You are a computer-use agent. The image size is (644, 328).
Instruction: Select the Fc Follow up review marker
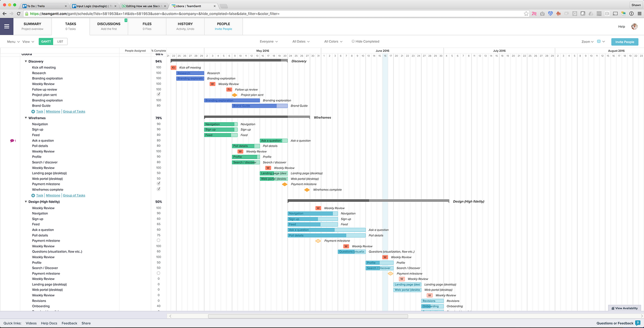[229, 90]
